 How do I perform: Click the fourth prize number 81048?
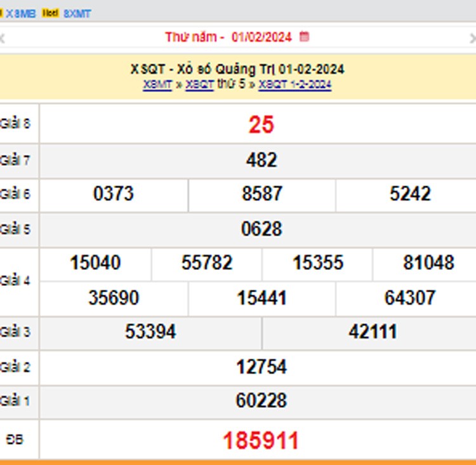428,263
